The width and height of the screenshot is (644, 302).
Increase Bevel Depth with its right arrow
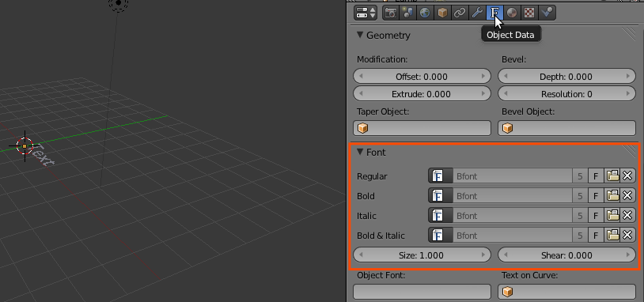(628, 77)
